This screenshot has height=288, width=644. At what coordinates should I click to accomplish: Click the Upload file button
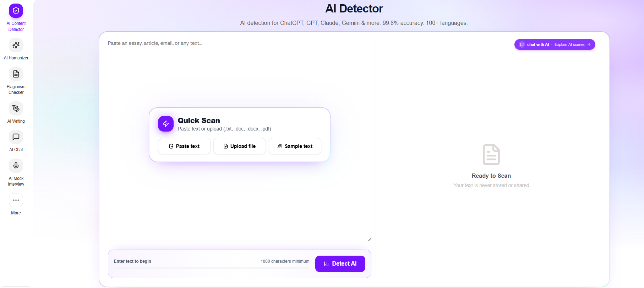tap(240, 146)
